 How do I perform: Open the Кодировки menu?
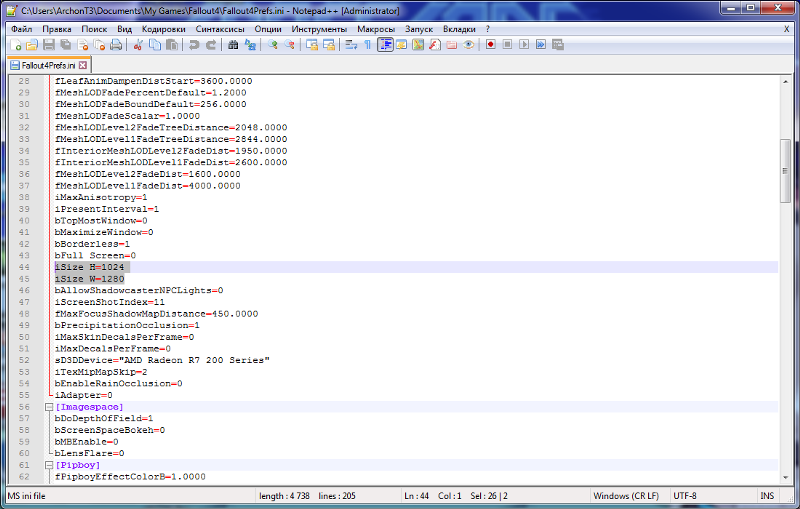(163, 29)
